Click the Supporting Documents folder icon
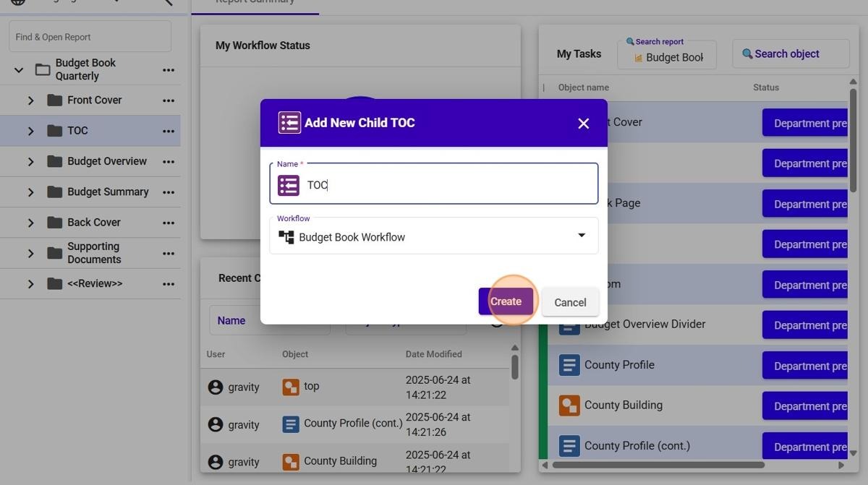This screenshot has height=485, width=868. coord(54,253)
